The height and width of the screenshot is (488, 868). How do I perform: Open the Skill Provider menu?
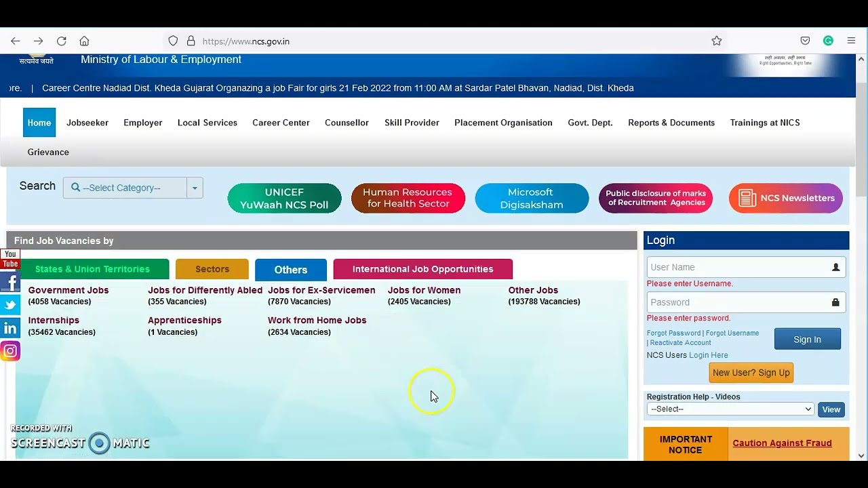point(412,123)
